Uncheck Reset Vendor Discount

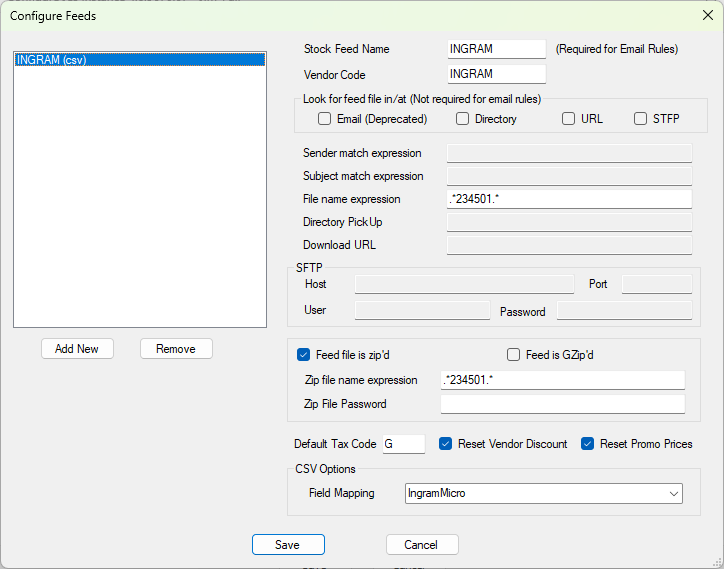click(x=445, y=444)
